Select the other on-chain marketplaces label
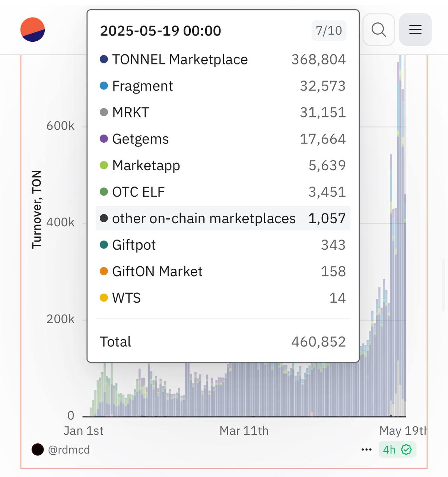The height and width of the screenshot is (477, 448). [204, 218]
